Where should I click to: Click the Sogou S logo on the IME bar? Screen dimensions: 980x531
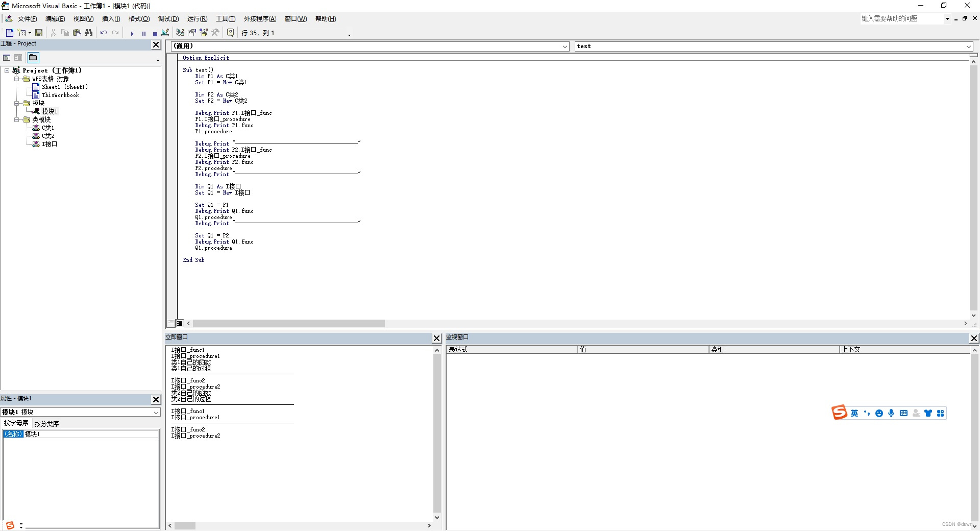click(839, 412)
